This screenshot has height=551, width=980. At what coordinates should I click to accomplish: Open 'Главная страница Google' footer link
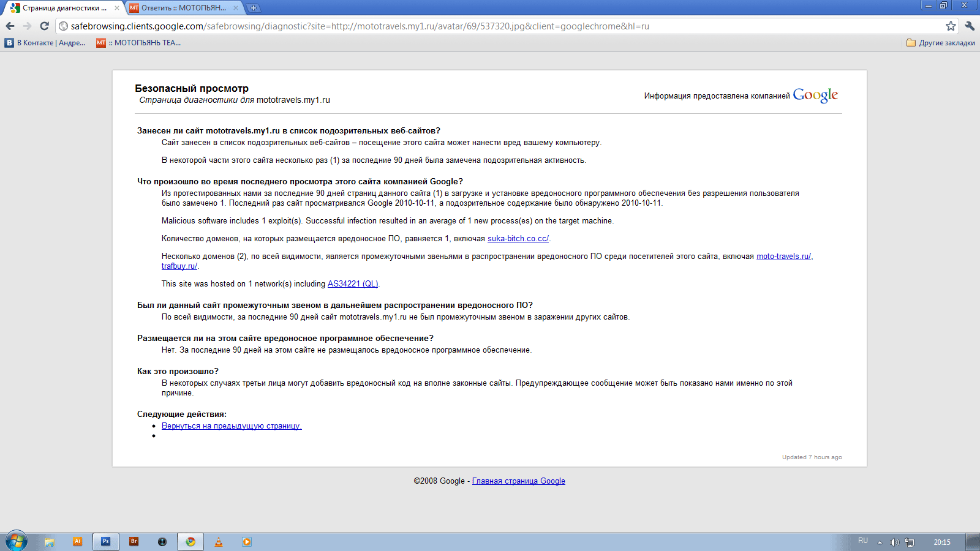pos(519,481)
